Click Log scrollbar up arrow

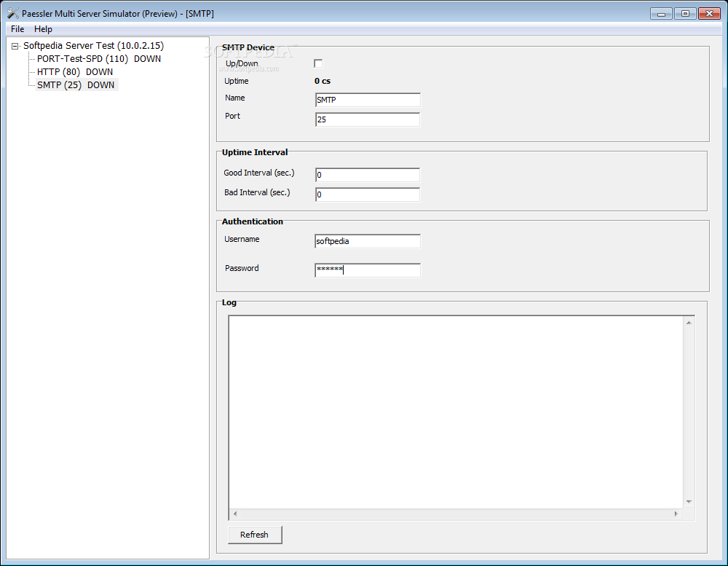(x=689, y=323)
